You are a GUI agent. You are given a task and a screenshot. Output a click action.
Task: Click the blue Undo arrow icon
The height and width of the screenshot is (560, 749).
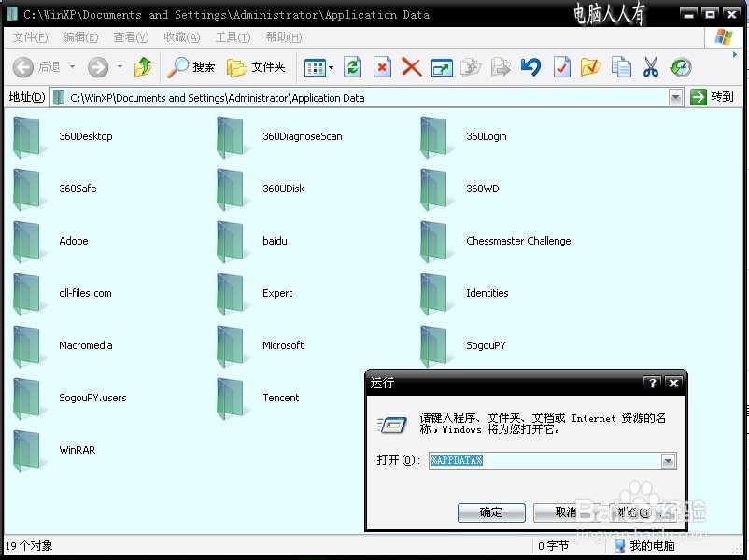point(530,67)
